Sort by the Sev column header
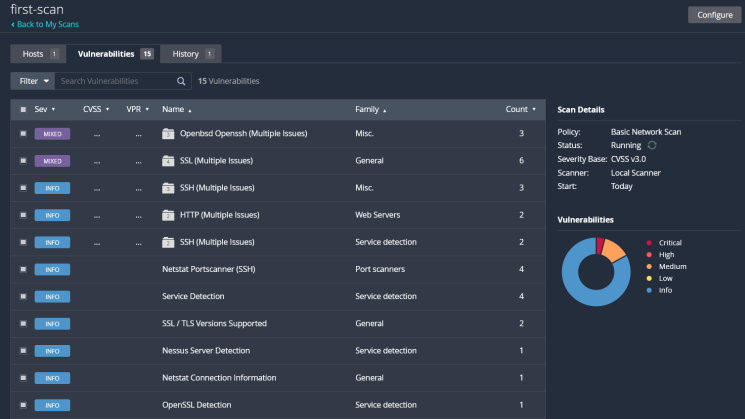745x419 pixels. 44,109
